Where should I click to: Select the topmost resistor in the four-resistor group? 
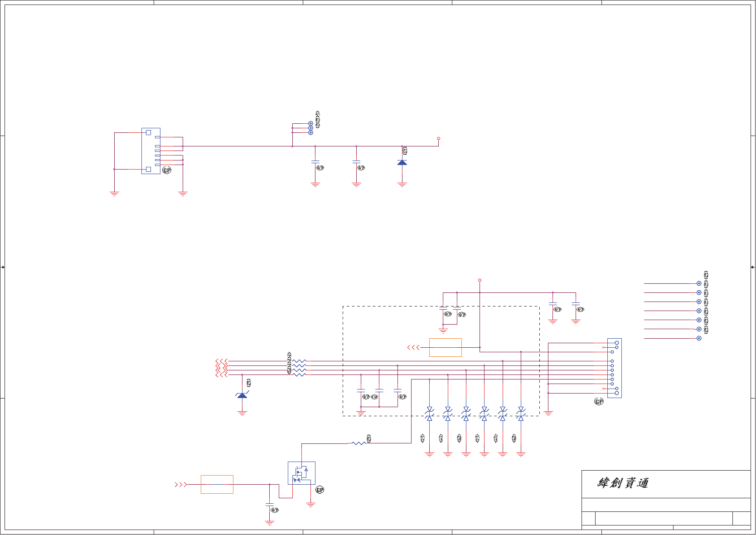tap(299, 361)
